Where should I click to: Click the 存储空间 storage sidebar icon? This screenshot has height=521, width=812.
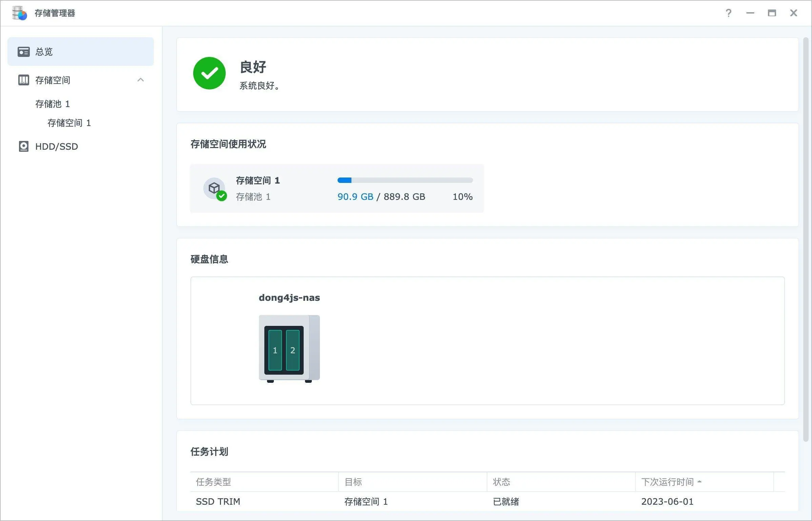click(24, 80)
